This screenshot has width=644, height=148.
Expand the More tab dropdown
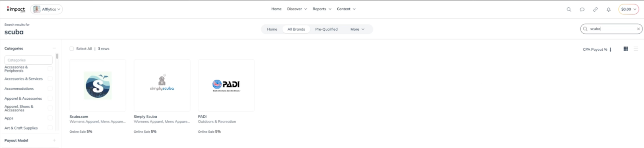(x=357, y=29)
